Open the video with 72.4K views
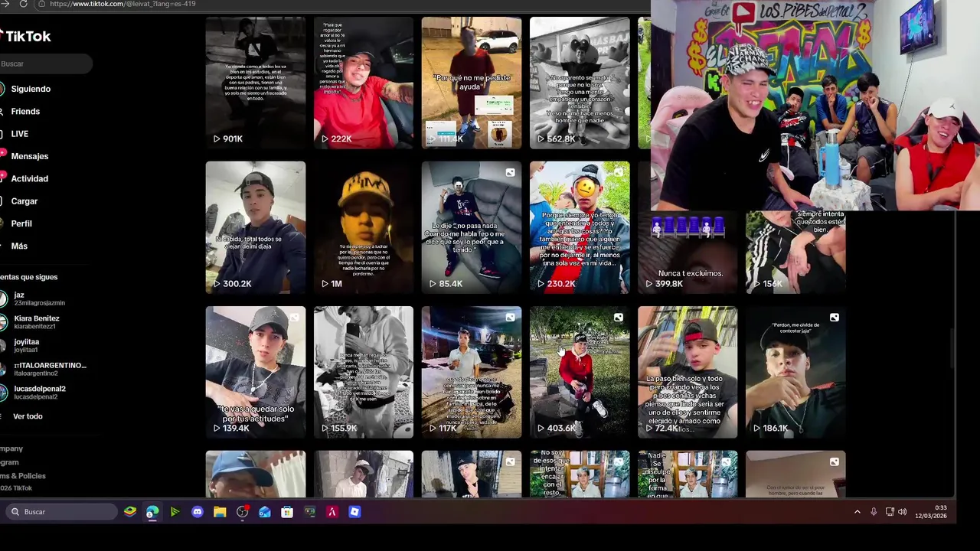 [688, 372]
